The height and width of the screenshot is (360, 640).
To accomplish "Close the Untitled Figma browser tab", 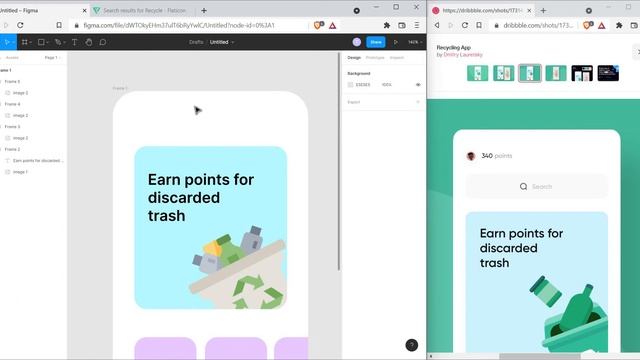I will click(84, 11).
